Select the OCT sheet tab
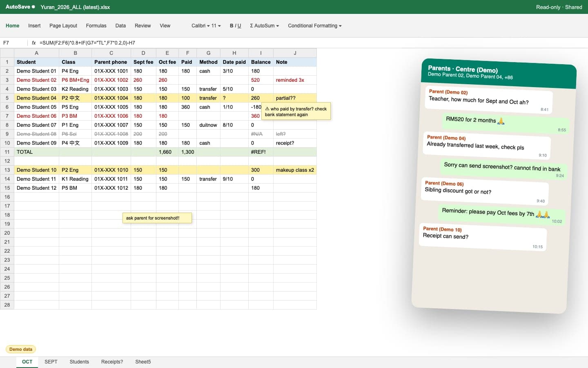 (x=27, y=362)
